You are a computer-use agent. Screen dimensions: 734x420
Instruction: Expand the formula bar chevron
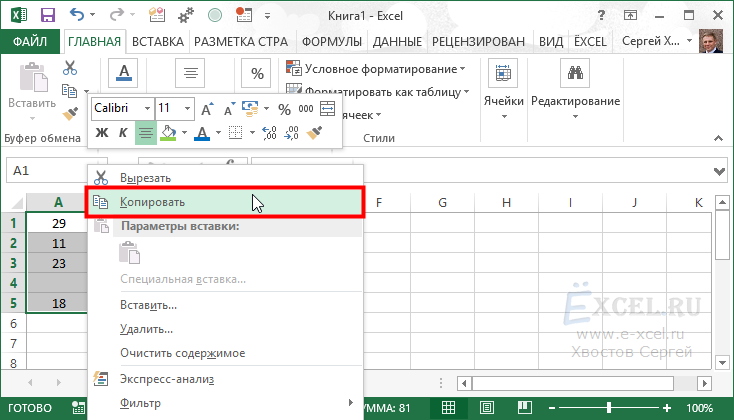click(719, 171)
